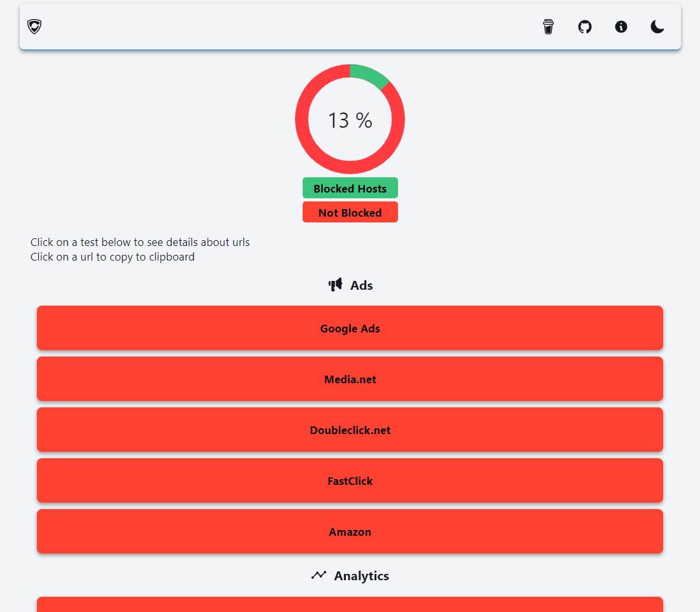700x612 pixels.
Task: Click the 13 % score text
Action: [350, 120]
